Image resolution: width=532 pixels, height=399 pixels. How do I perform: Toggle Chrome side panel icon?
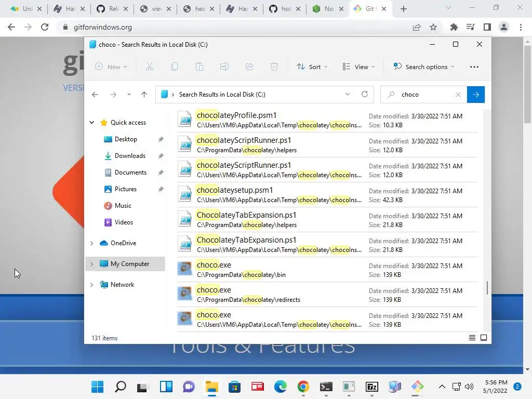click(x=487, y=27)
